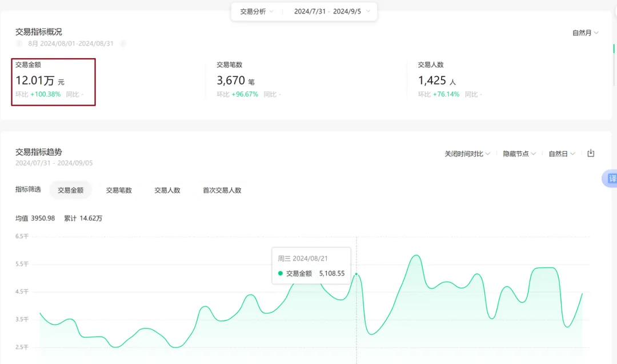Click the export chart download icon
This screenshot has width=617, height=364.
click(x=591, y=153)
